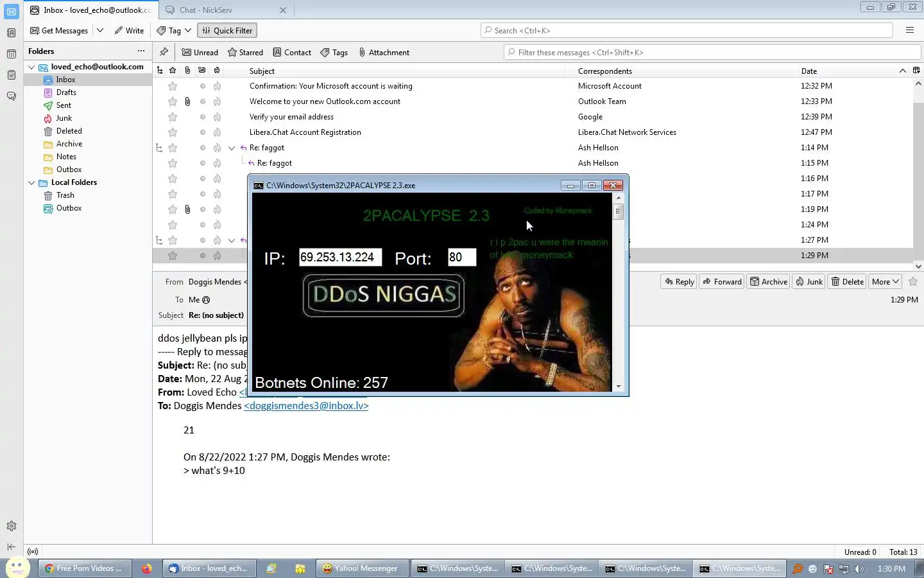
Task: Open the Drafts folder
Action: 66,92
